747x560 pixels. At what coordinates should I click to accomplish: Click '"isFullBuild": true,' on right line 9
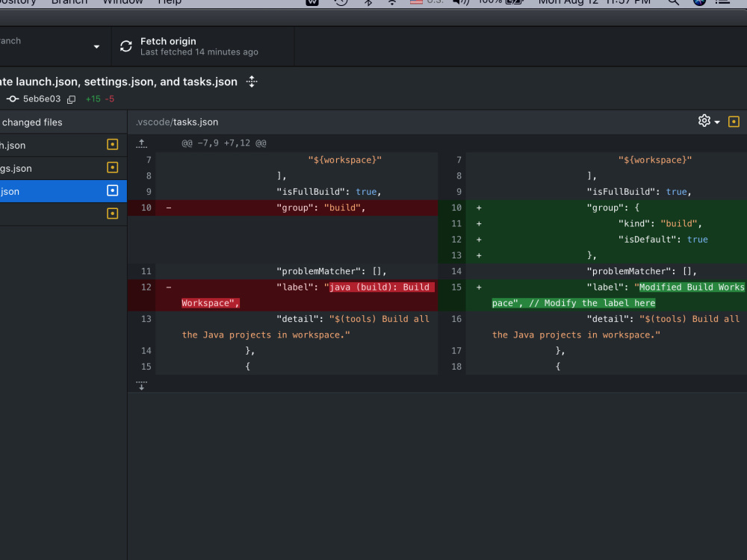639,192
